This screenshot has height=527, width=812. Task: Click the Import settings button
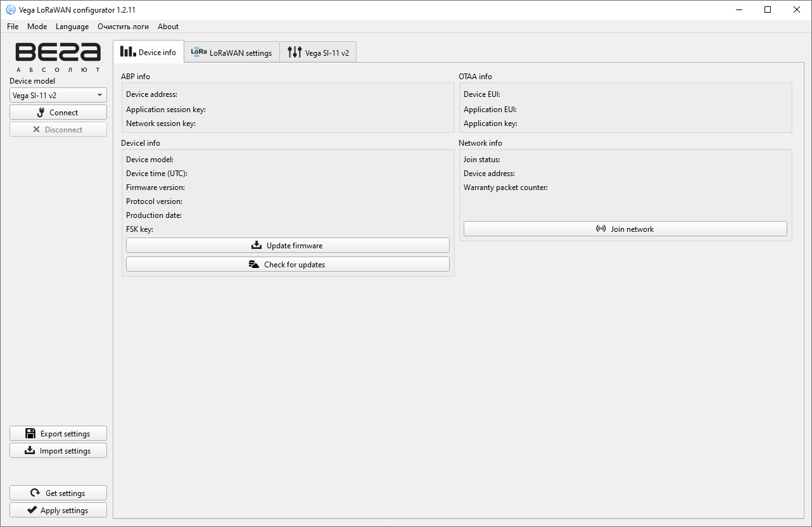click(x=58, y=450)
